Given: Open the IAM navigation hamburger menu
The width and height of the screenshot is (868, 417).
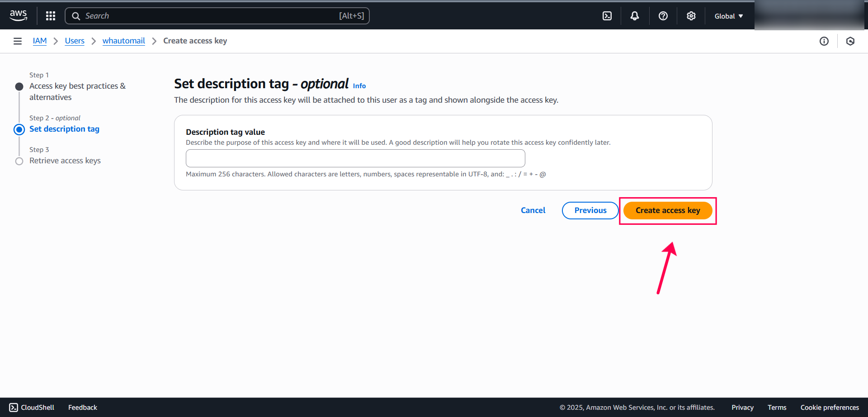Looking at the screenshot, I should pos(17,41).
